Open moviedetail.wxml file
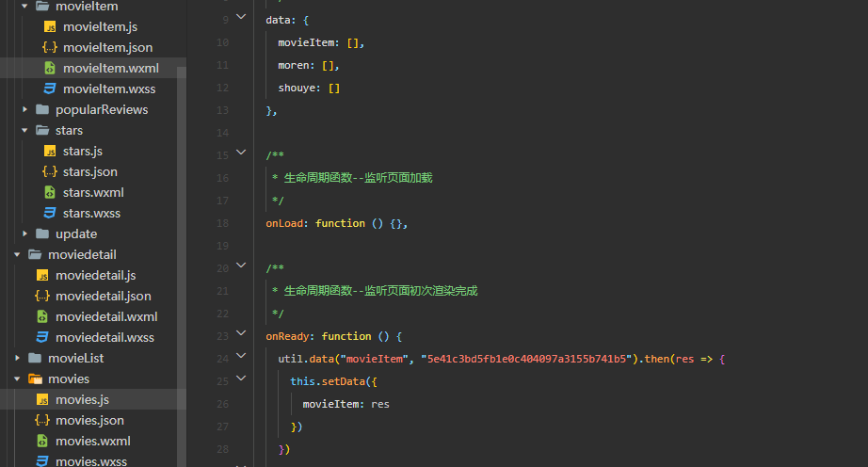Viewport: 868px width, 467px height. [x=106, y=317]
